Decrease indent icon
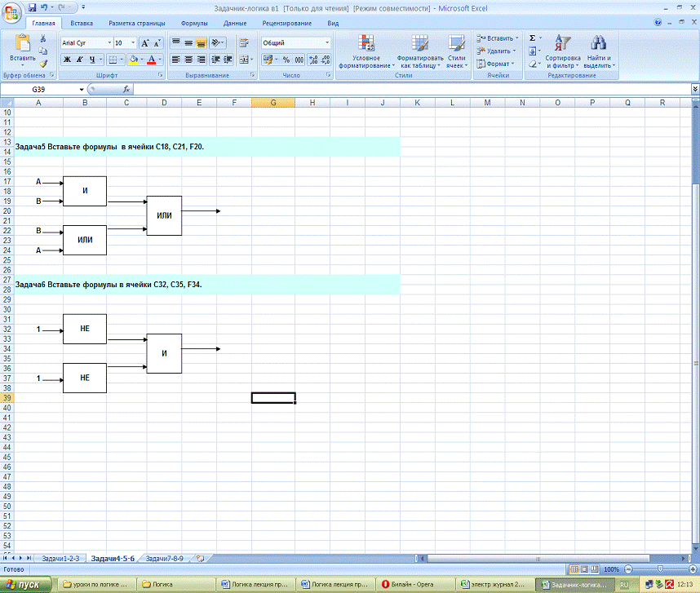Screen dimensions: 700x593 point(215,60)
